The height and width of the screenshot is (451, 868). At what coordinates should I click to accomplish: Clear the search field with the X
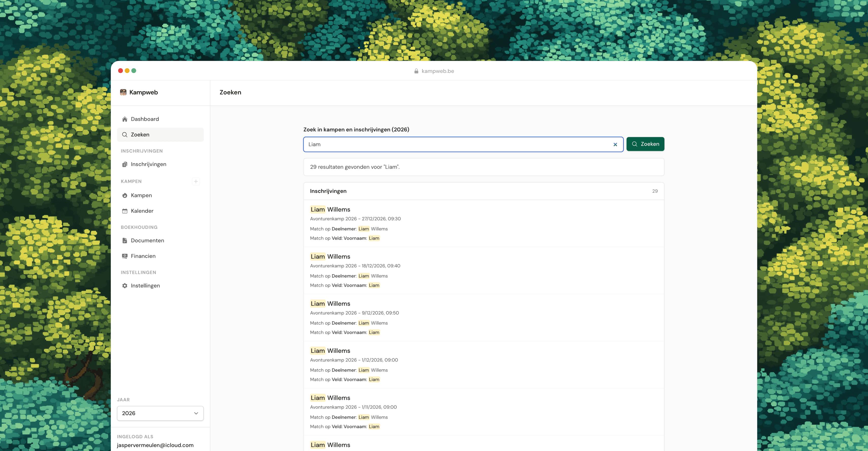click(616, 144)
